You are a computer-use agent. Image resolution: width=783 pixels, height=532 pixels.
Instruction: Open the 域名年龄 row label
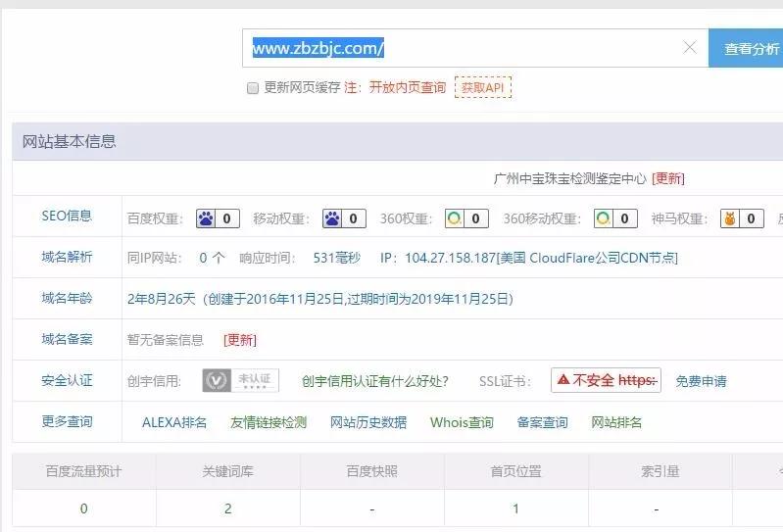(x=67, y=299)
